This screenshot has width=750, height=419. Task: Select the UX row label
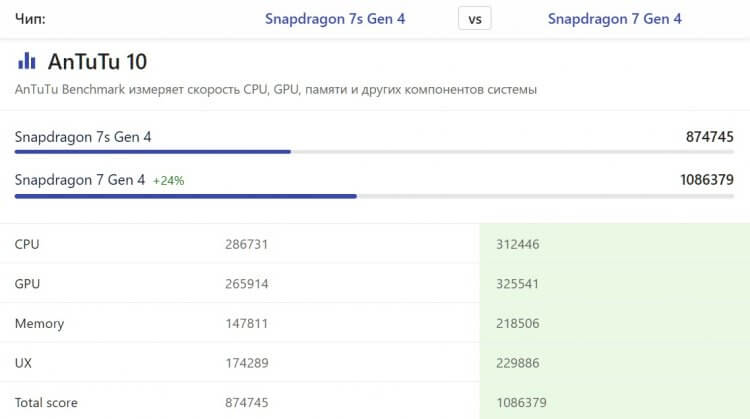coord(23,363)
